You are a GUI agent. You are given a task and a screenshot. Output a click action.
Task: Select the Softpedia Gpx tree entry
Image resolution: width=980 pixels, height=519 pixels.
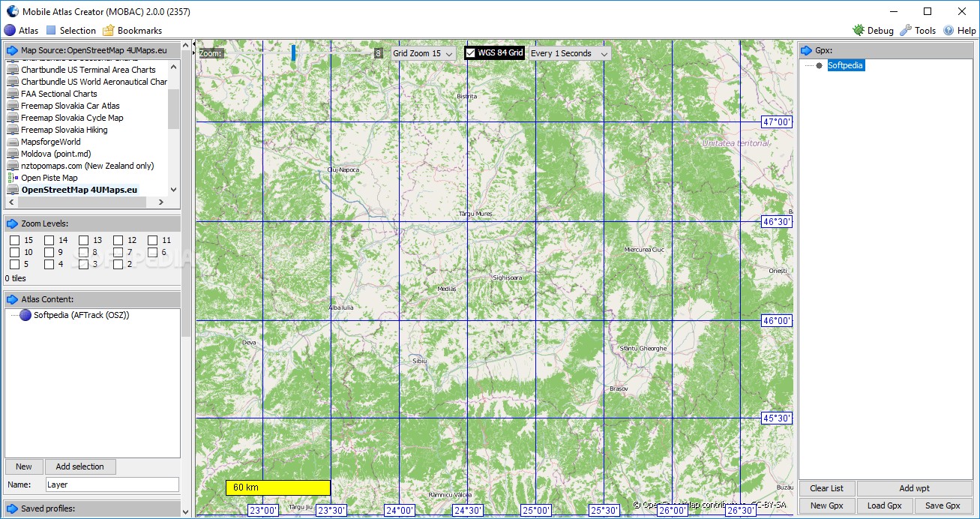tap(845, 65)
